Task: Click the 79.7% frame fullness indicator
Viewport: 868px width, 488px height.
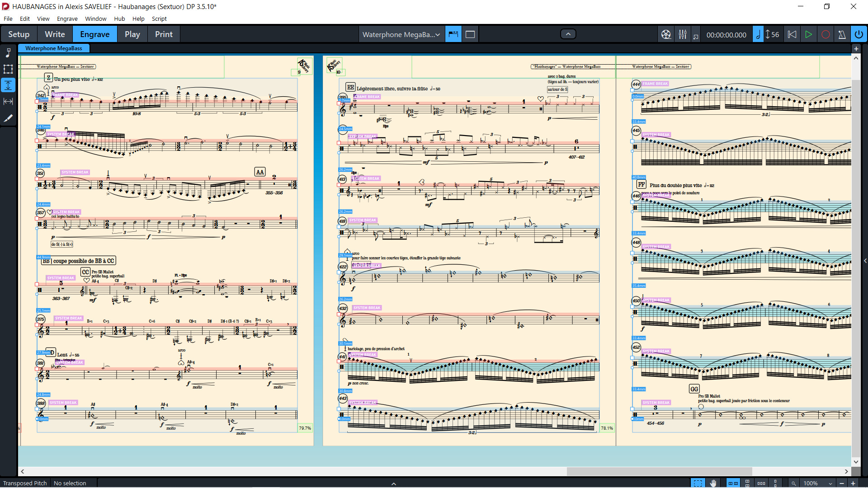Action: tap(305, 428)
